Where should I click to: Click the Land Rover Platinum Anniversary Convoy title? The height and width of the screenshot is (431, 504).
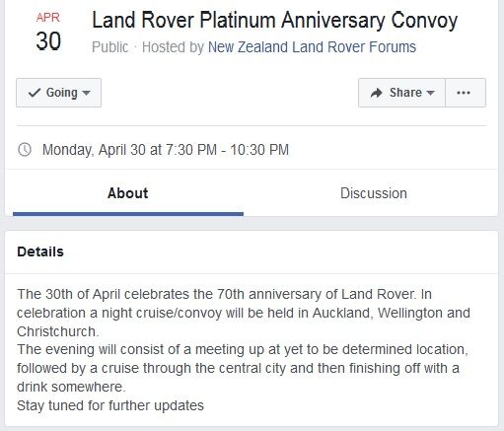click(275, 21)
